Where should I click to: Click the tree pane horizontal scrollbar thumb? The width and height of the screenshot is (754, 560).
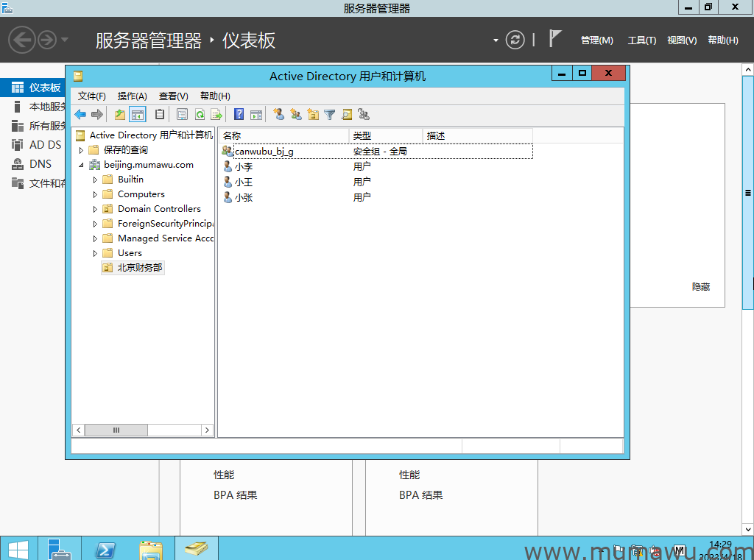click(x=116, y=430)
